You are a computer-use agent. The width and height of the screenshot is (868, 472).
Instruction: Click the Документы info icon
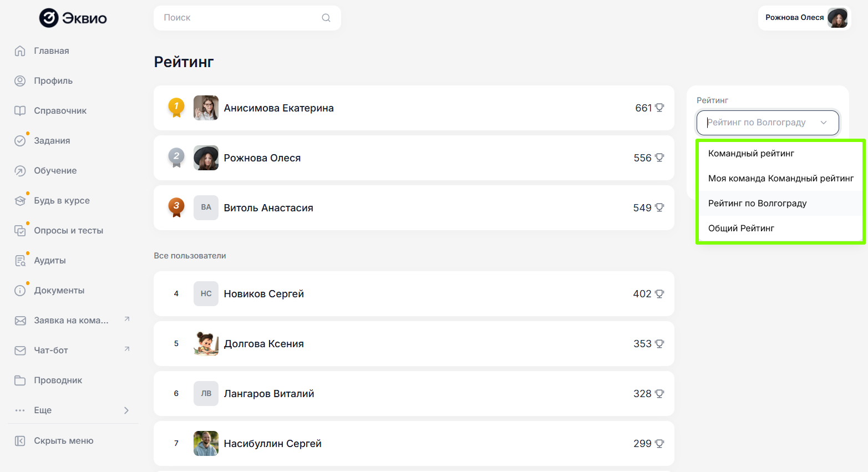(20, 291)
